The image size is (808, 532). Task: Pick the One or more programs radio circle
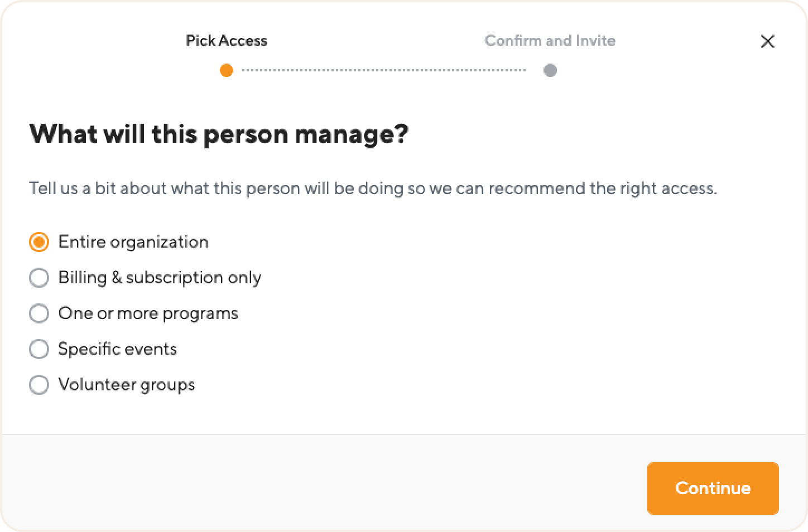click(39, 313)
